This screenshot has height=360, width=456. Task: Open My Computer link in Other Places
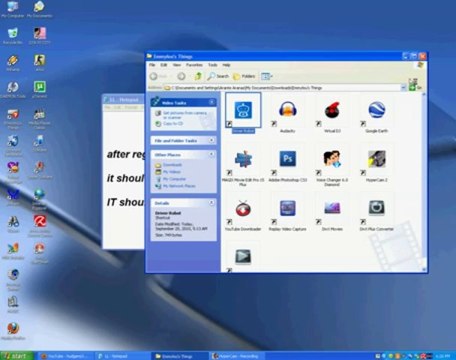click(174, 179)
